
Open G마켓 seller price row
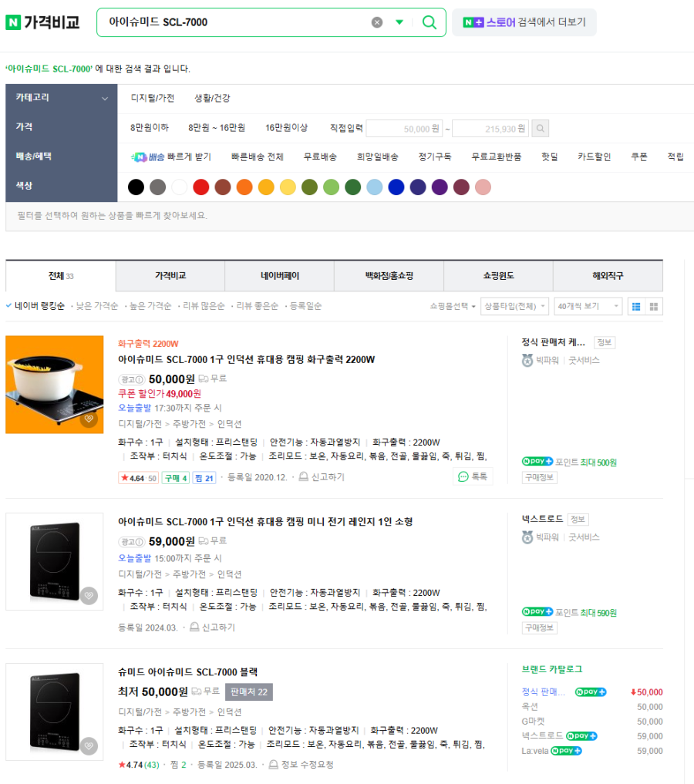pyautogui.click(x=592, y=722)
